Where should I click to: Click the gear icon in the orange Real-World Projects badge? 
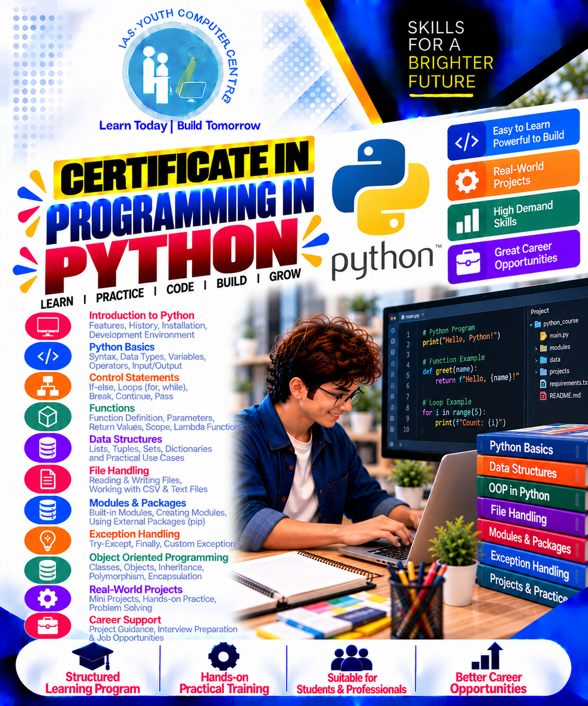[x=467, y=181]
